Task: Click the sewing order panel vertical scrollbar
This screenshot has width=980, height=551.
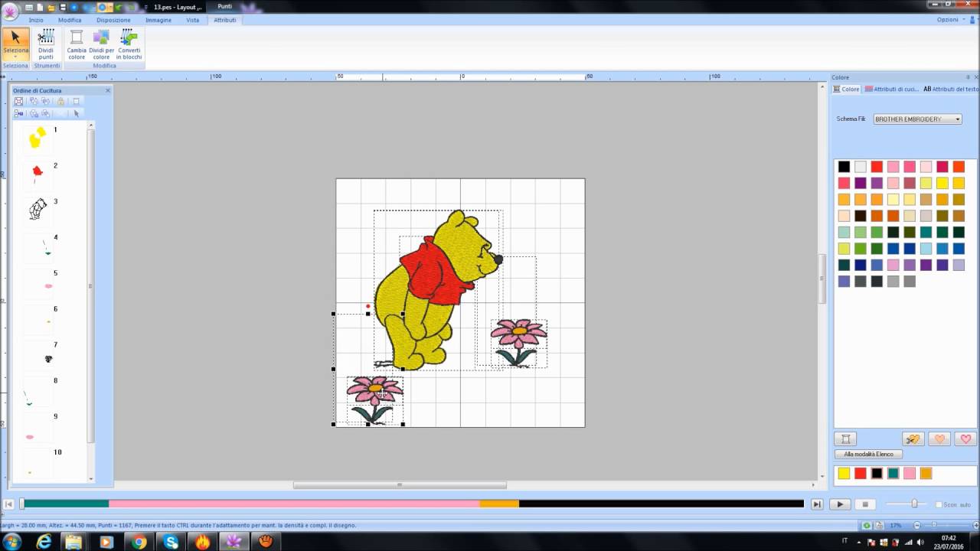Action: 91,287
